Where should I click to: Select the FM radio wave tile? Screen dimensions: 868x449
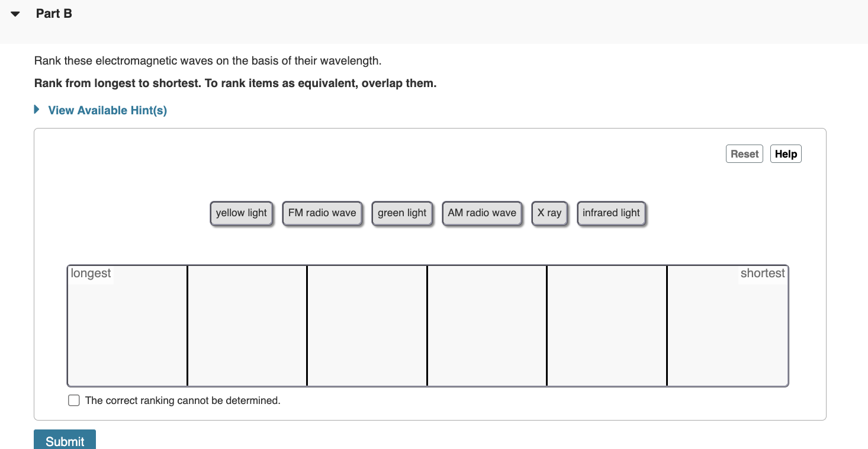click(322, 213)
